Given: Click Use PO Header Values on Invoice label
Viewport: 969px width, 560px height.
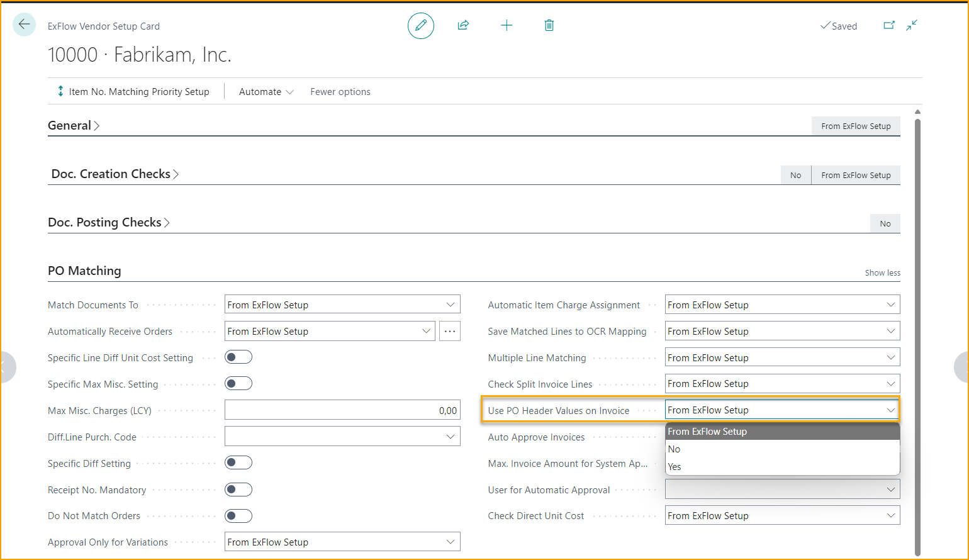Looking at the screenshot, I should point(559,410).
